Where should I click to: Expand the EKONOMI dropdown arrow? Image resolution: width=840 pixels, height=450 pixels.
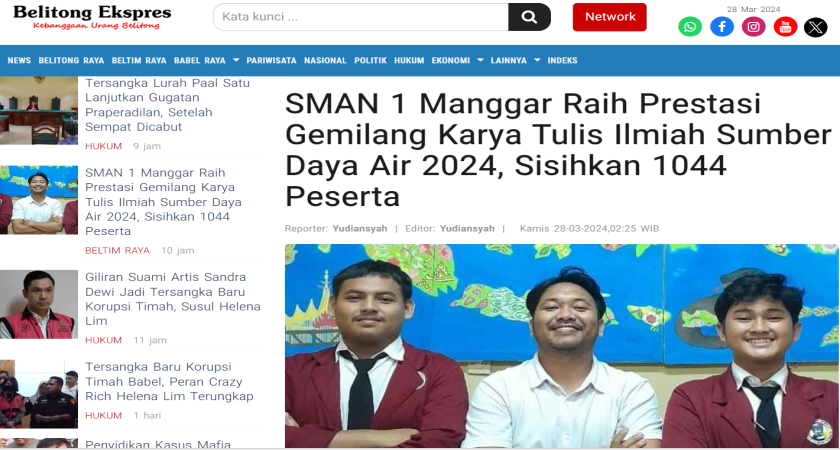click(x=480, y=61)
